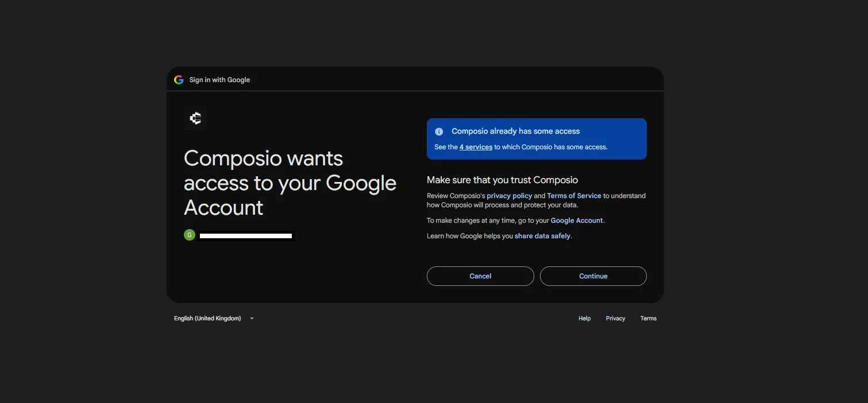Click 'Composio already has some access' title

(x=516, y=131)
